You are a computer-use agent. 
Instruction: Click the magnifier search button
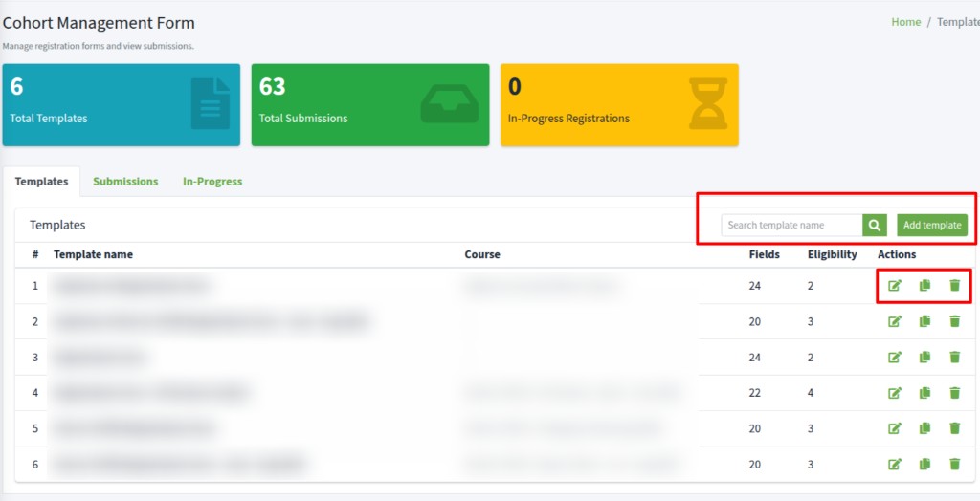[x=875, y=225]
